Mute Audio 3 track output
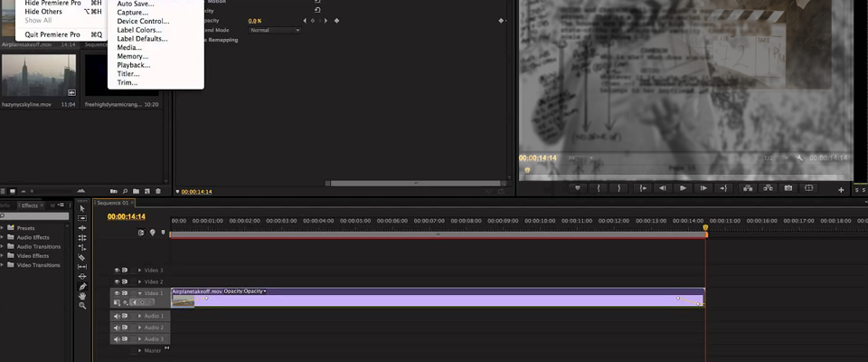This screenshot has width=868, height=362. click(117, 339)
